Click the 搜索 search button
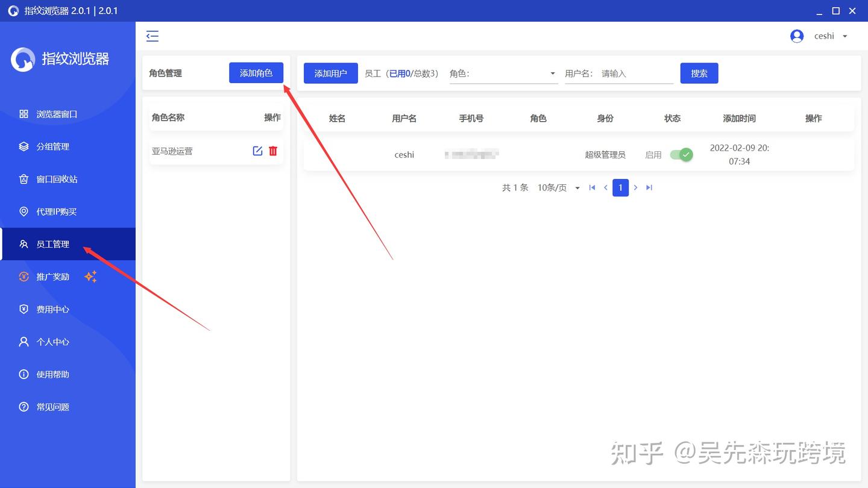Image resolution: width=868 pixels, height=488 pixels. 699,73
